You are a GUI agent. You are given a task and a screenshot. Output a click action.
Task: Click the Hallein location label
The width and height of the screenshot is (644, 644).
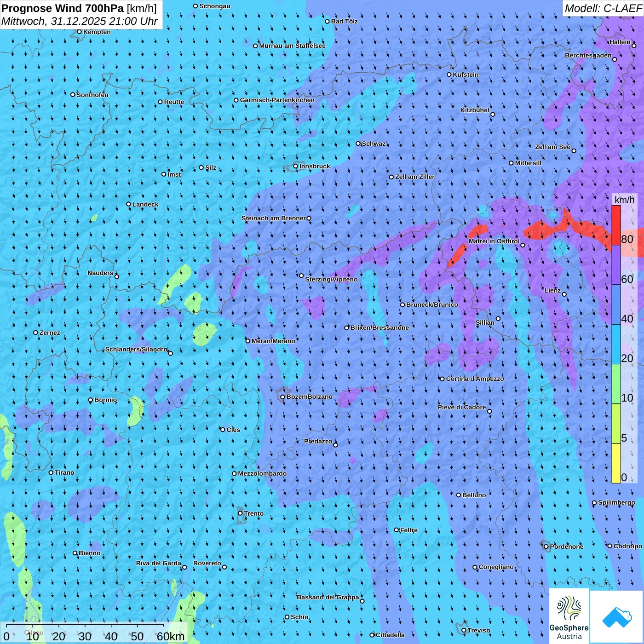pyautogui.click(x=620, y=42)
